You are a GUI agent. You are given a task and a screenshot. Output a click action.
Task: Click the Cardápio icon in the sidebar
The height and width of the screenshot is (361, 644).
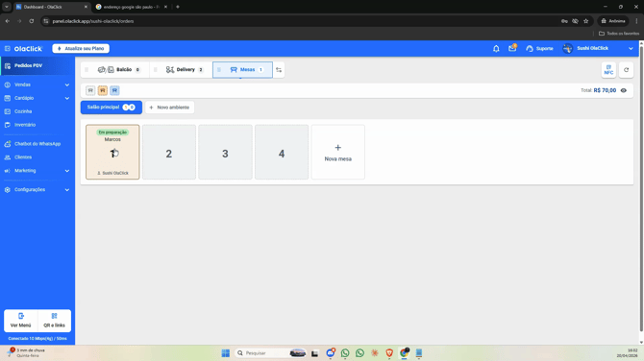coord(8,98)
